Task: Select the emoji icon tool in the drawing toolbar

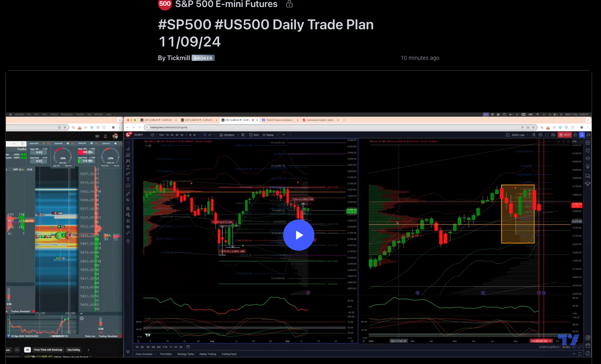Action: [128, 186]
